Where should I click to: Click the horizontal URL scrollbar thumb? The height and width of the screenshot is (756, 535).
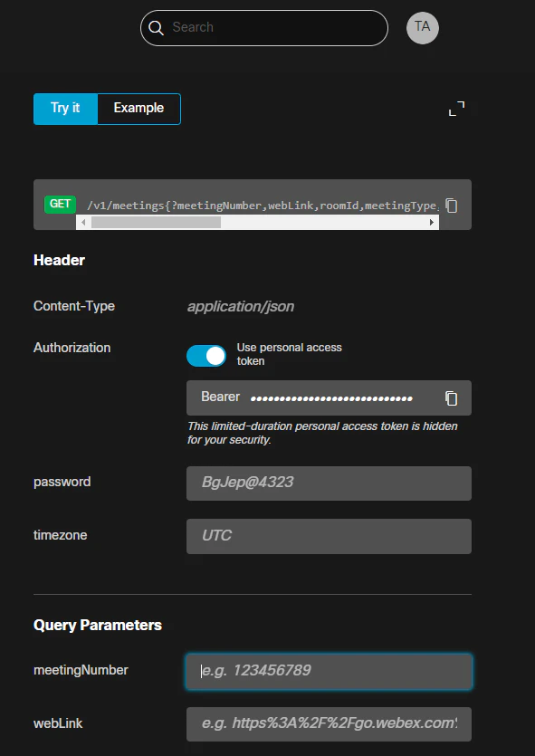[156, 222]
